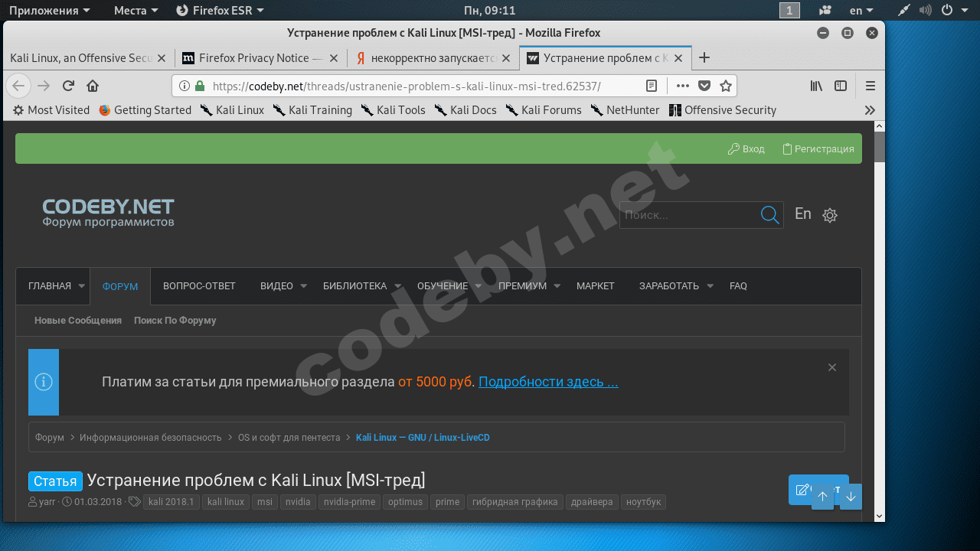
Task: Switch to the Kali Linux, an Offensive Security tab
Action: [x=81, y=58]
